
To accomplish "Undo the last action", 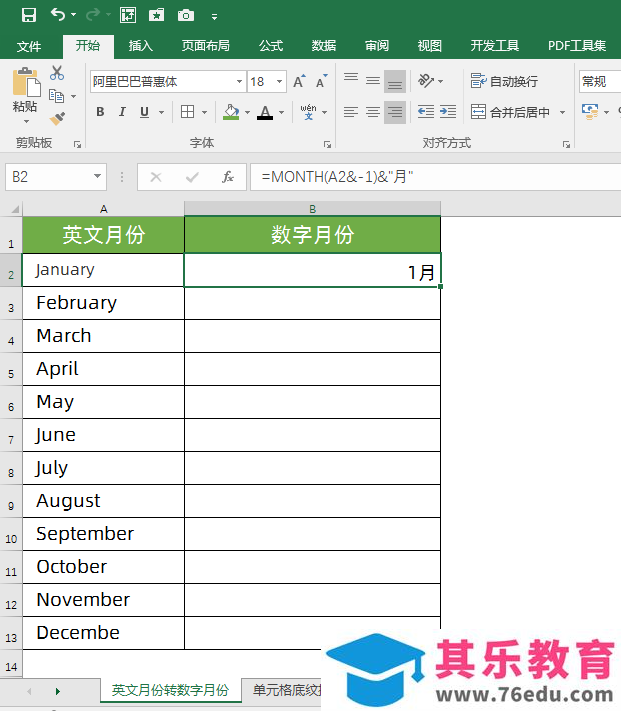I will pyautogui.click(x=58, y=15).
